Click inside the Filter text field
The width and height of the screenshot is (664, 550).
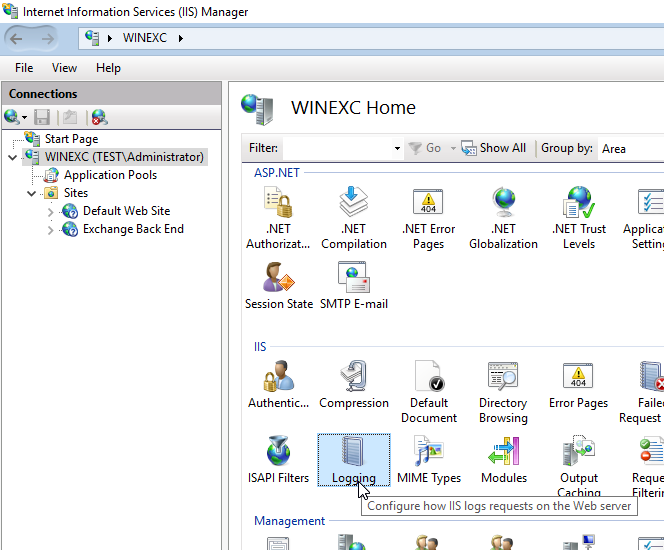click(x=336, y=148)
